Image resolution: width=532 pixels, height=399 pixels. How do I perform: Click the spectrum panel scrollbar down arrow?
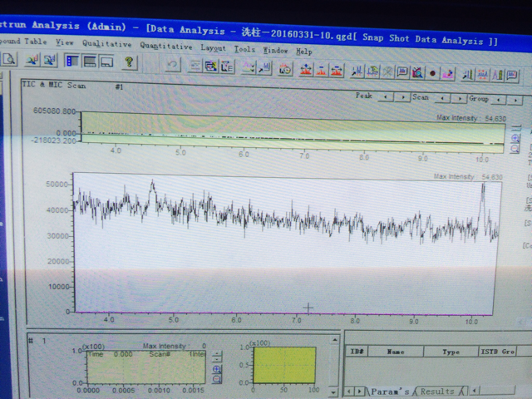pyautogui.click(x=334, y=392)
